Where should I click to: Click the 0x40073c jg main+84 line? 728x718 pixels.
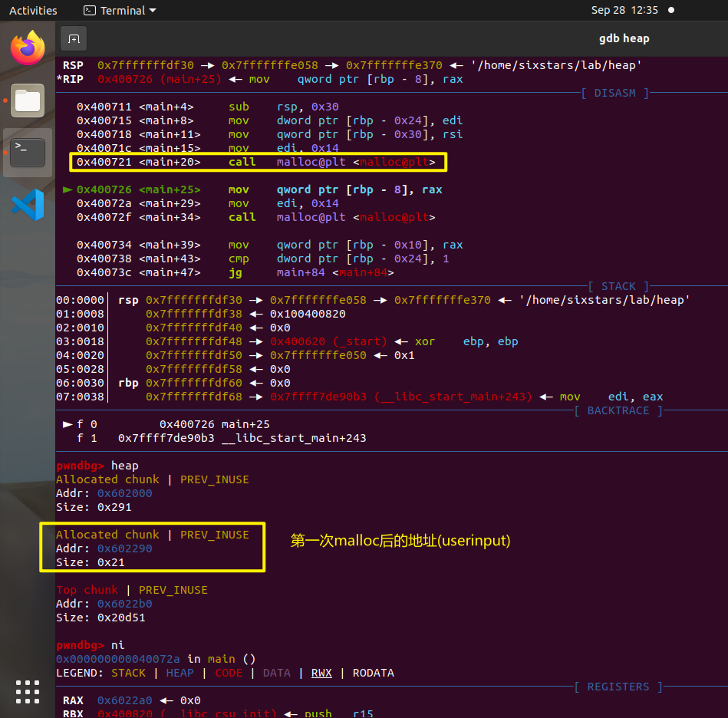(x=236, y=272)
